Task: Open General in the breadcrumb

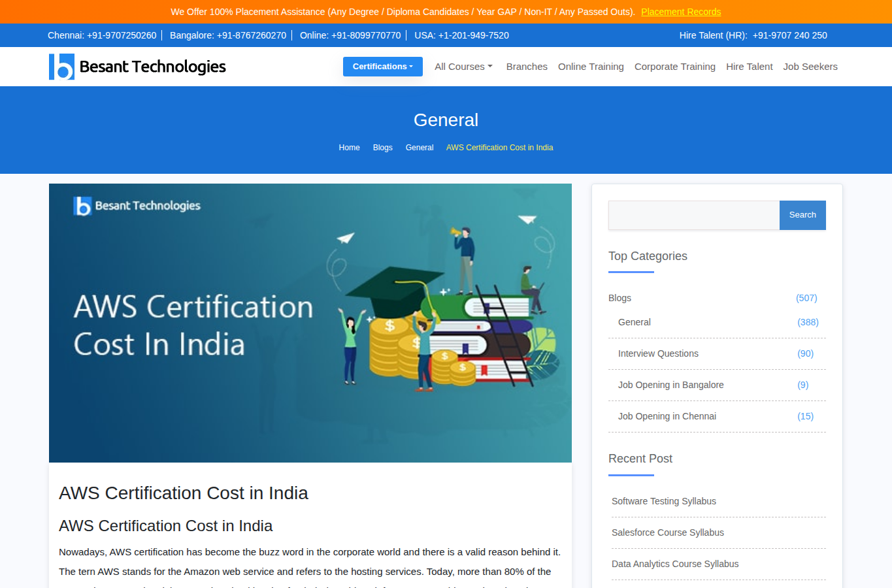Action: [420, 148]
